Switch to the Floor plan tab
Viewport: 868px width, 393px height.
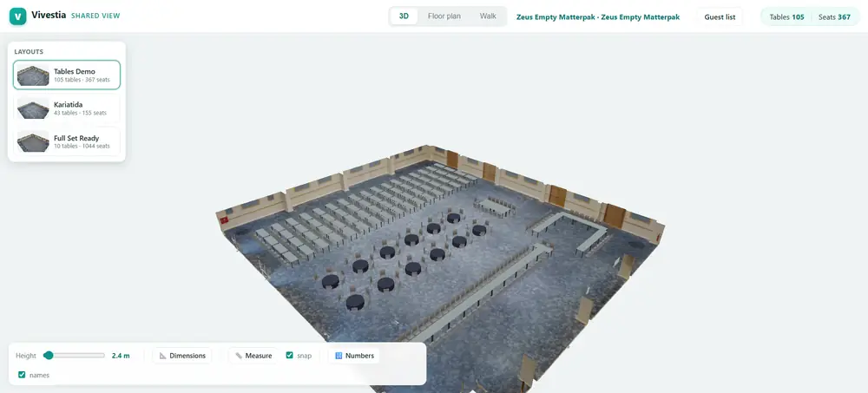[x=444, y=16]
